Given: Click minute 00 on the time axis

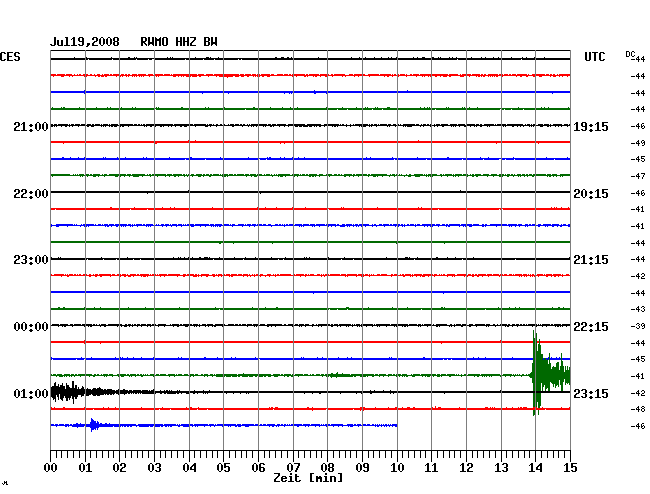Looking at the screenshot, I should tap(51, 468).
